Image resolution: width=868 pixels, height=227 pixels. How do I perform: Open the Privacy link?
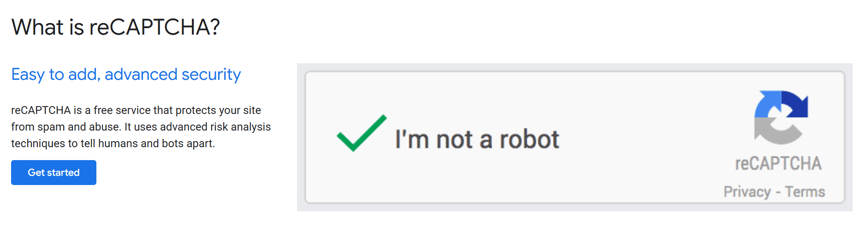(747, 191)
